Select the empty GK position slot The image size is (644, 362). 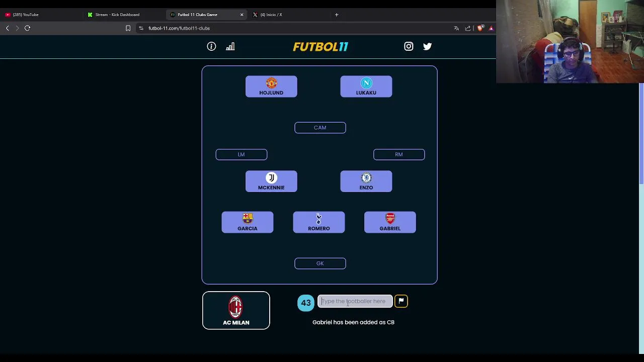point(320,263)
